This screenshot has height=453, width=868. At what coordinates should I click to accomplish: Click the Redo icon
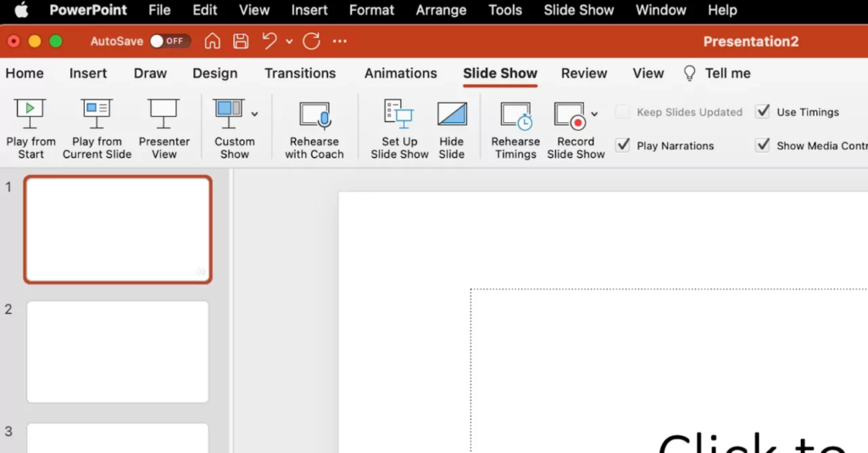(311, 41)
